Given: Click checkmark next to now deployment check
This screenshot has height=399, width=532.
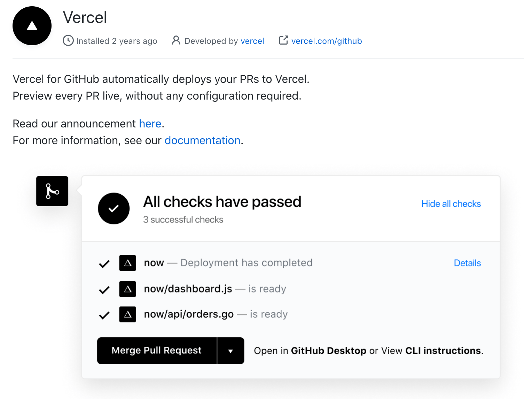Looking at the screenshot, I should (x=104, y=264).
